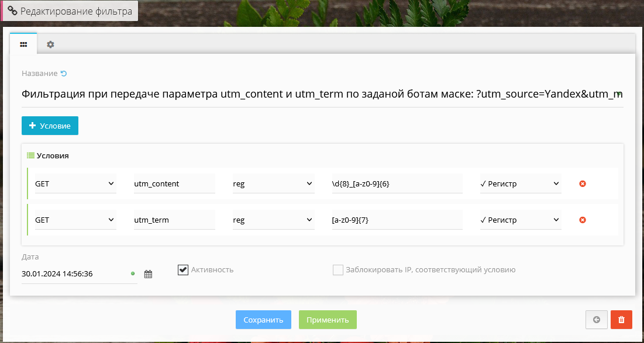This screenshot has height=343, width=644.
Task: Enable Заблокировать IP checkbox
Action: coord(338,270)
